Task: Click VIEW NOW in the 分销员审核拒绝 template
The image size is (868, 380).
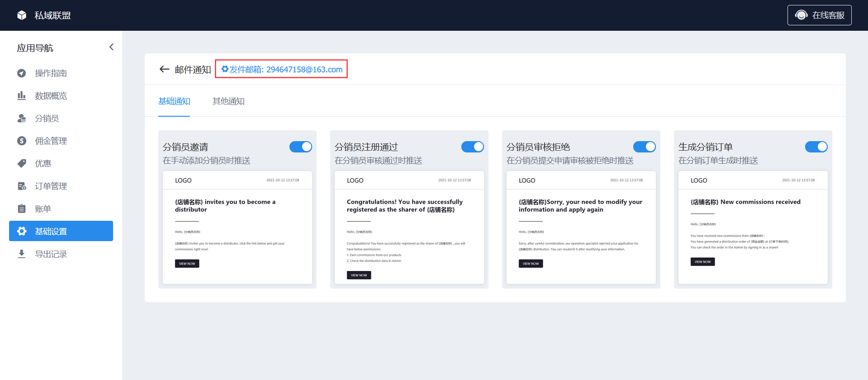Action: click(531, 264)
